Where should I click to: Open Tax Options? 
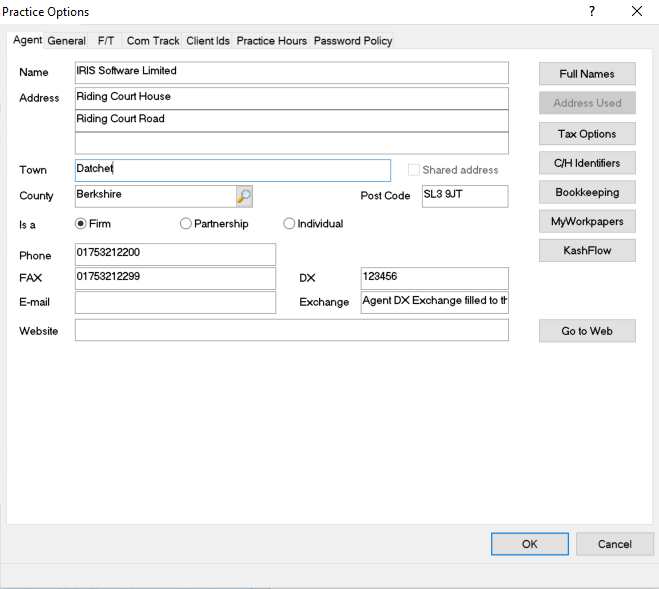pos(587,134)
